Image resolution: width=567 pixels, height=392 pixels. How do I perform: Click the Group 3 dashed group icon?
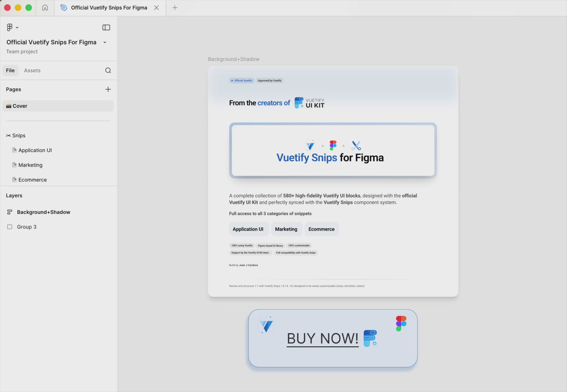9,227
